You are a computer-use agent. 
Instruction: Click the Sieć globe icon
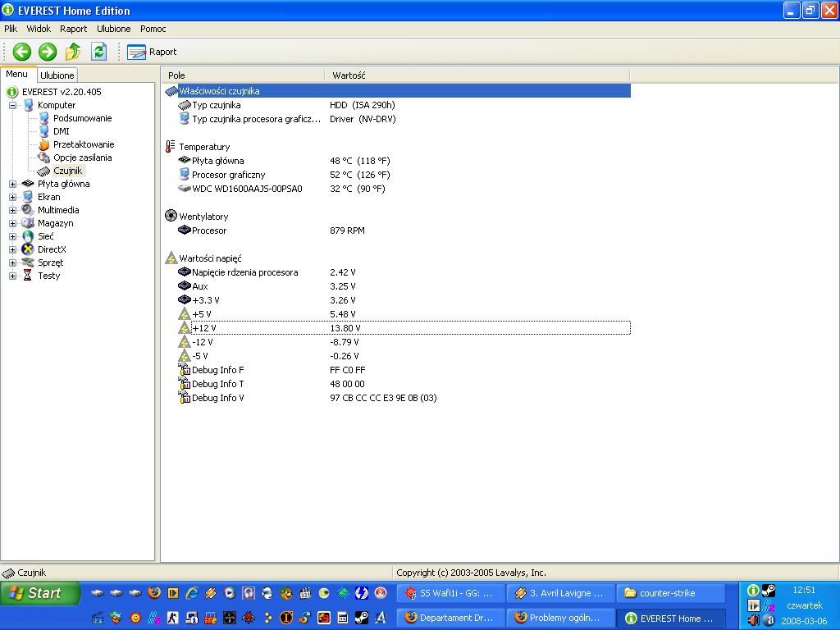[x=28, y=236]
